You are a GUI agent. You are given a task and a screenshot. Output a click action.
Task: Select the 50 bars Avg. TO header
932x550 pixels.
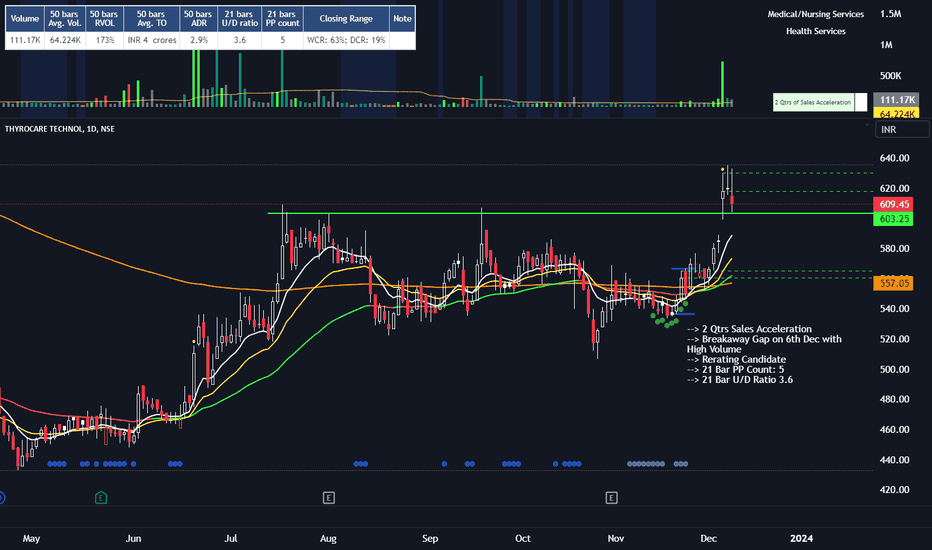(x=152, y=18)
